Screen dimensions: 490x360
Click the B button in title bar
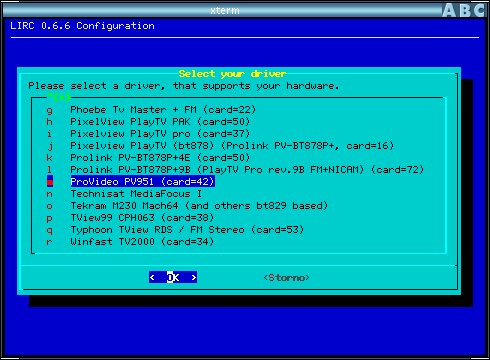coord(465,10)
